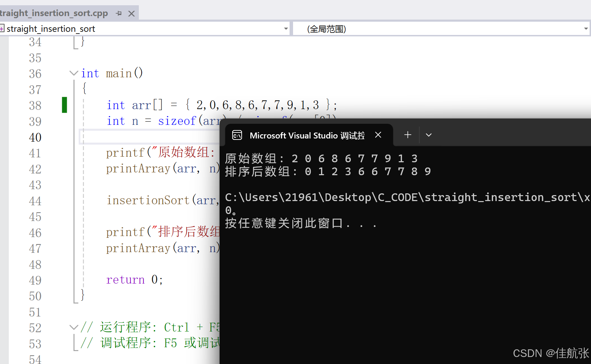Screen dimensions: 591x364
Task: Open the terminal profile dropdown chevron
Action: point(429,135)
